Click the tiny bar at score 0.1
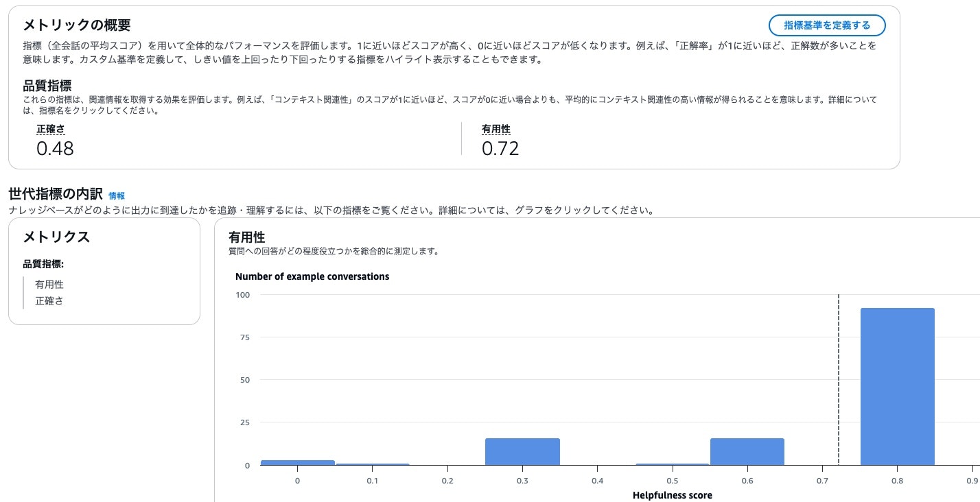980x502 pixels. 372,464
